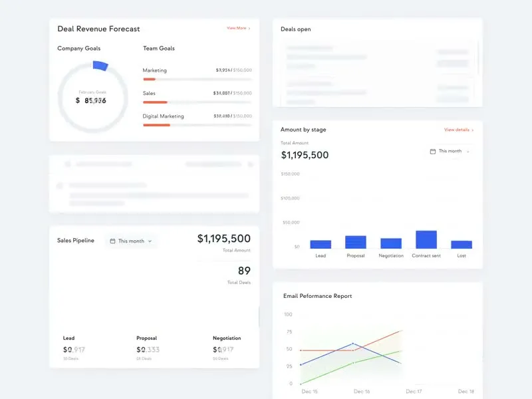The image size is (532, 399).
Task: Click the Digital Marketing goal progress bar
Action: pos(197,125)
